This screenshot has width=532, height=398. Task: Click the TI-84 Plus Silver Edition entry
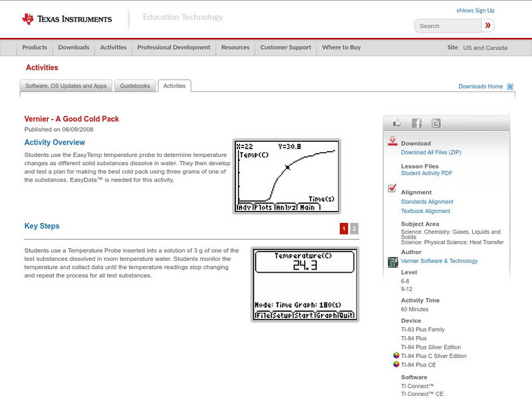click(431, 347)
